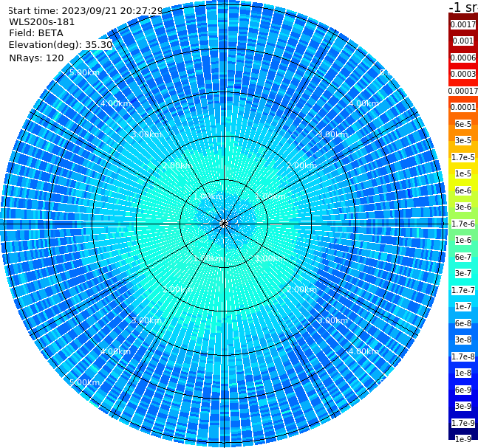478x448 pixels.
Task: Click the 1e-7 colorbar tick label
Action: [x=463, y=306]
